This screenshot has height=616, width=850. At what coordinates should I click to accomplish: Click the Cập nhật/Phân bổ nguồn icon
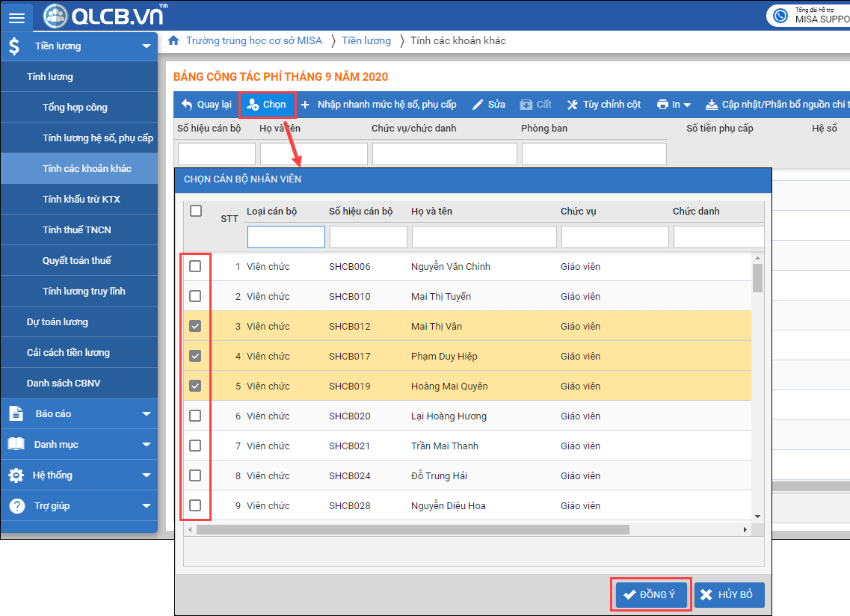(711, 105)
